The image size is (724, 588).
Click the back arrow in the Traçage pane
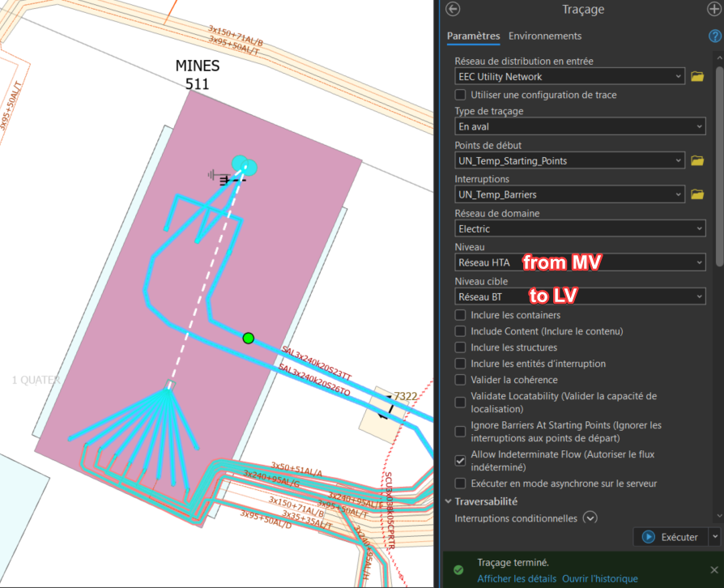tap(452, 9)
